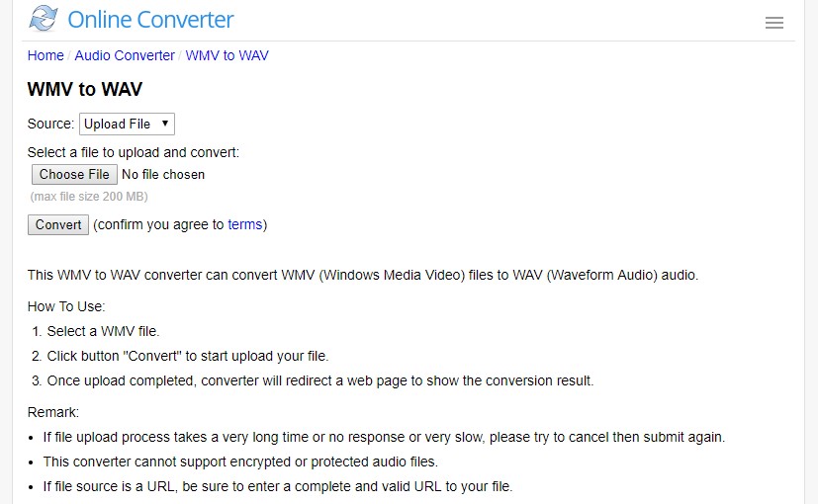This screenshot has height=504, width=818.
Task: Open the Audio Converter breadcrumb link
Action: pyautogui.click(x=125, y=55)
